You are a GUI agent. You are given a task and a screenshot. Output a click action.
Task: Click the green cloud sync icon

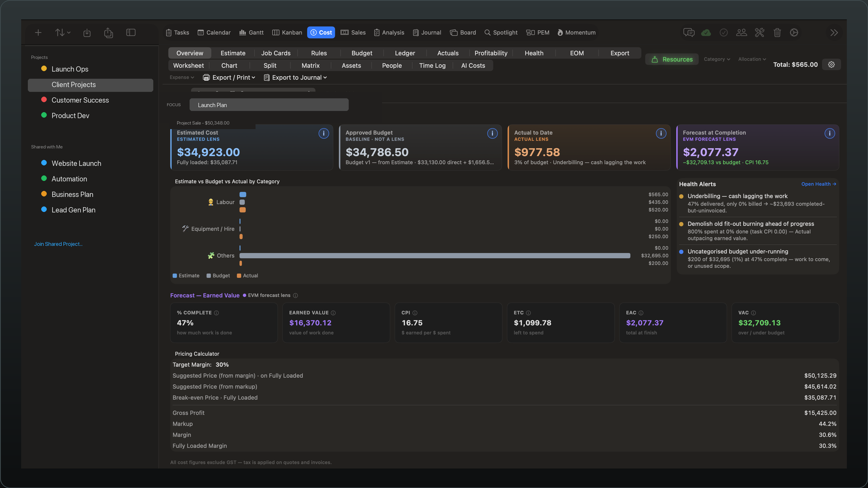pos(706,32)
